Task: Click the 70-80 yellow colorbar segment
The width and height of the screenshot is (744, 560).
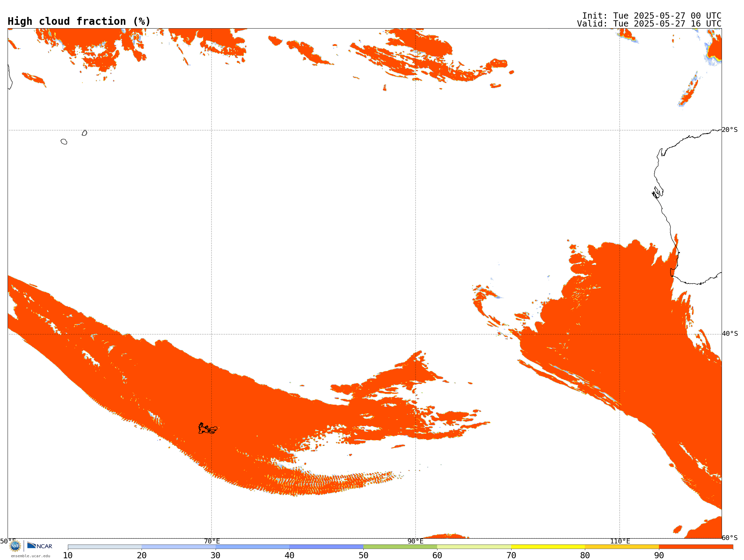Action: point(548,547)
